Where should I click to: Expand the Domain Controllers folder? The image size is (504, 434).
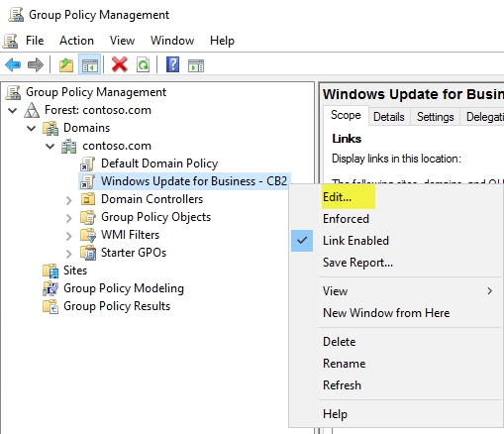tap(68, 200)
